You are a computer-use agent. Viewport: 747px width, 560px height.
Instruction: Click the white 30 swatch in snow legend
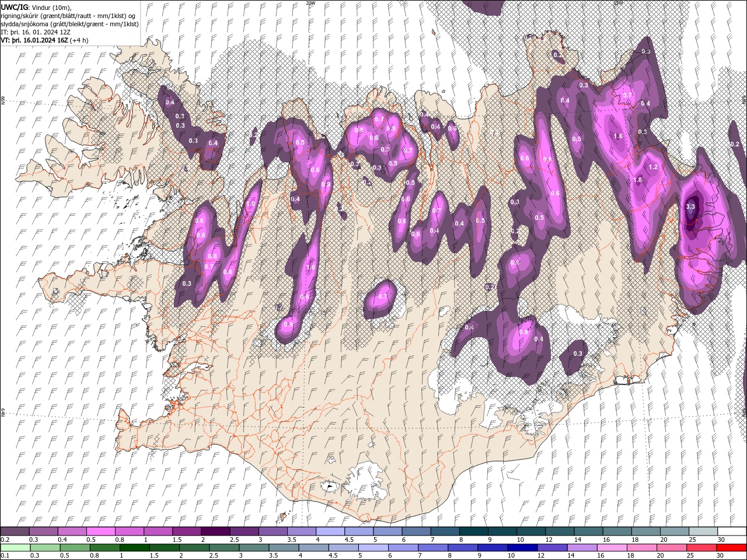click(x=731, y=531)
